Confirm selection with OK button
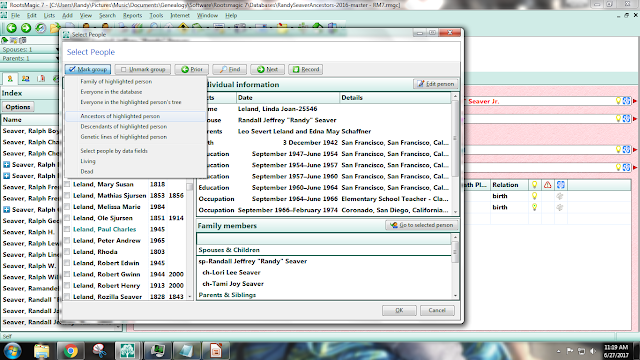 (399, 310)
